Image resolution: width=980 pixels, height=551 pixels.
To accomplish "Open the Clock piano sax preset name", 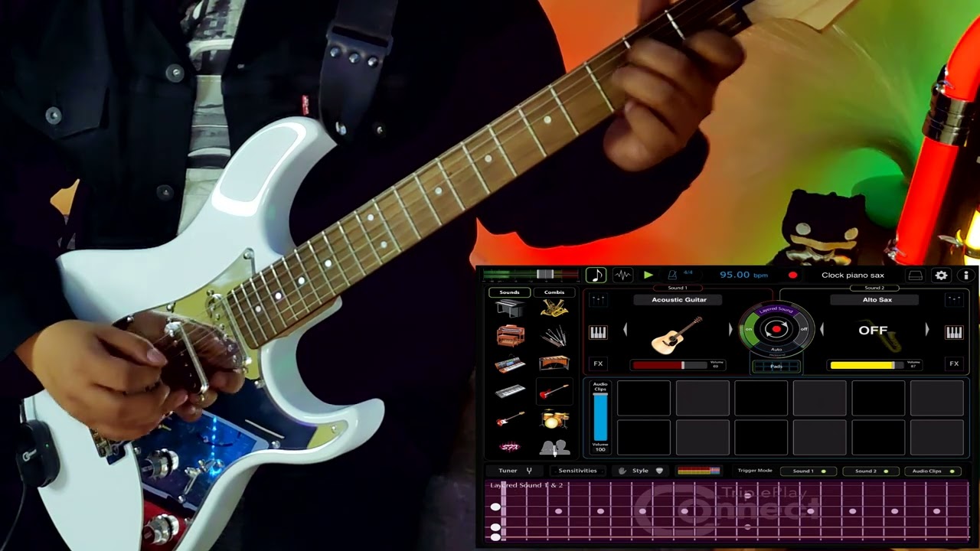I will [852, 275].
